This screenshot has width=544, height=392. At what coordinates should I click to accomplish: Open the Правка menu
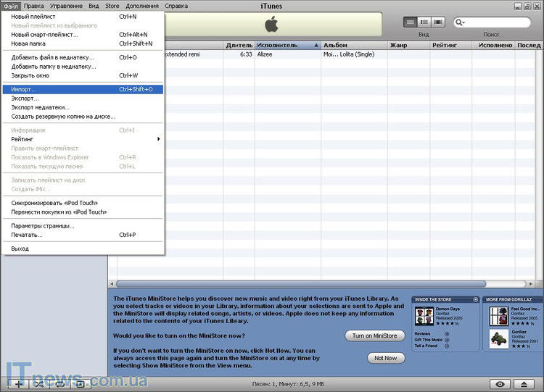(33, 6)
